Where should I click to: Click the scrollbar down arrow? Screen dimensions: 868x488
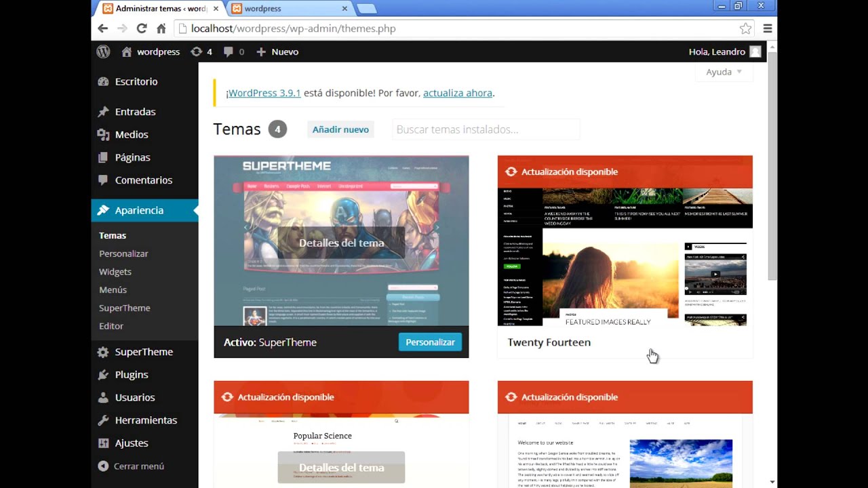point(772,483)
